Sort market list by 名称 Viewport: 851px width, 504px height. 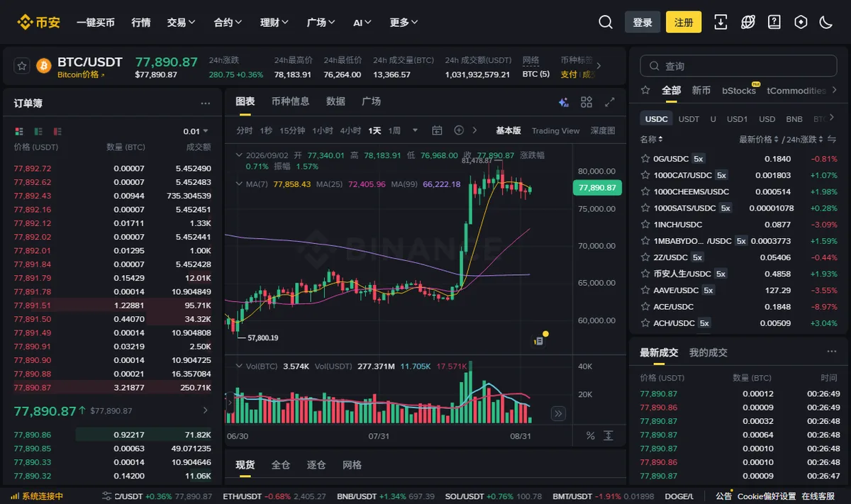coord(652,139)
